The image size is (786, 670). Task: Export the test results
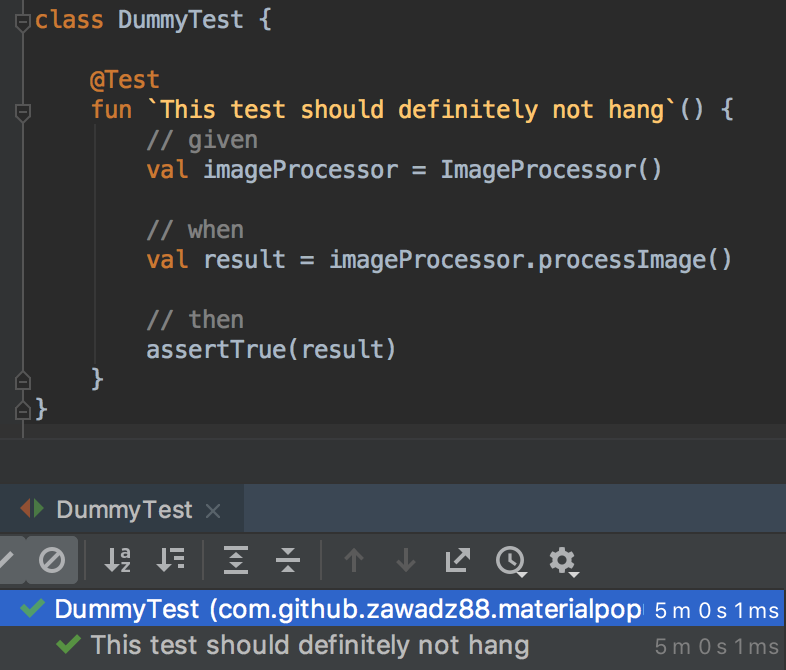(x=458, y=560)
